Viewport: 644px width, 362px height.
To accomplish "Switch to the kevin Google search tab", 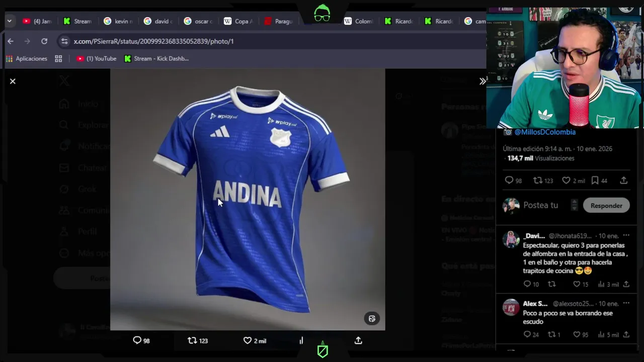I will click(118, 21).
